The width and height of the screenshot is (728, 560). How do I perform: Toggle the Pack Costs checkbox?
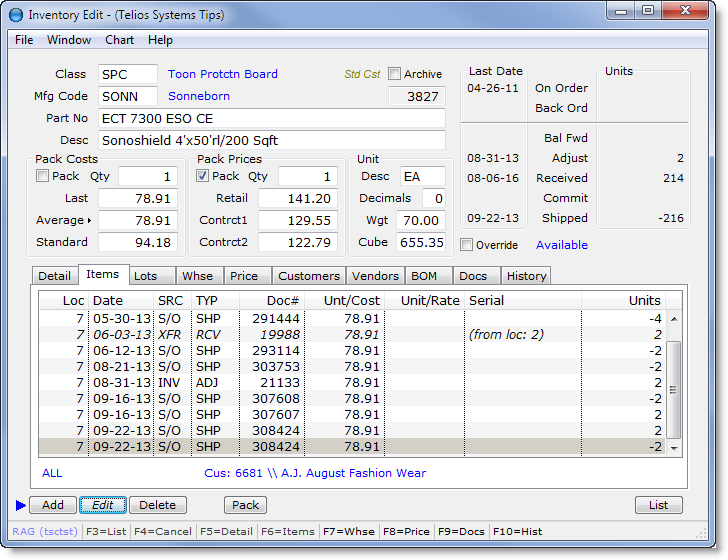(42, 177)
